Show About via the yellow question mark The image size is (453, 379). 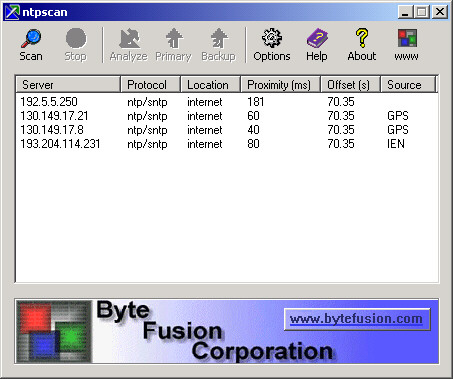(x=362, y=38)
